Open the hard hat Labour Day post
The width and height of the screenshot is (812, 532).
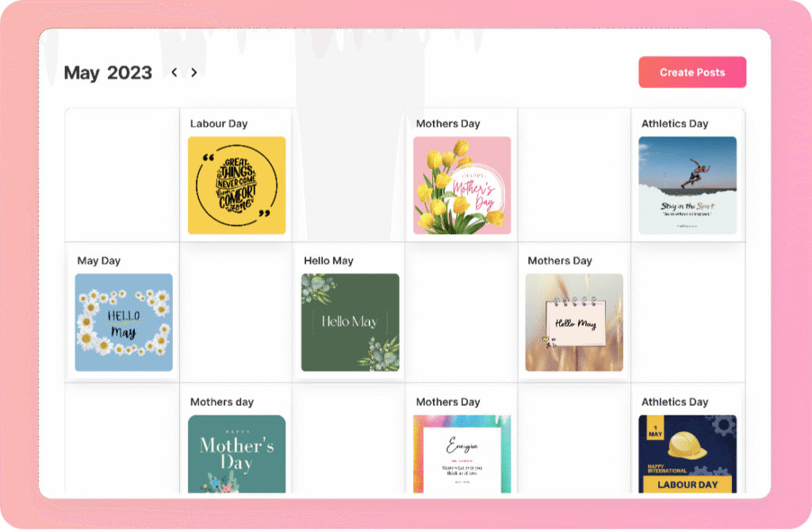pyautogui.click(x=688, y=454)
